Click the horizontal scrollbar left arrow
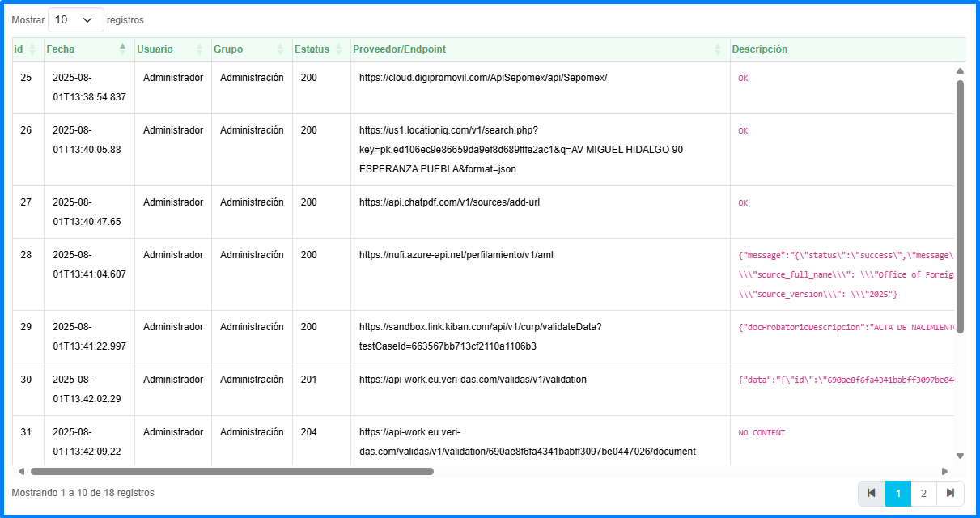This screenshot has height=518, width=980. 22,471
